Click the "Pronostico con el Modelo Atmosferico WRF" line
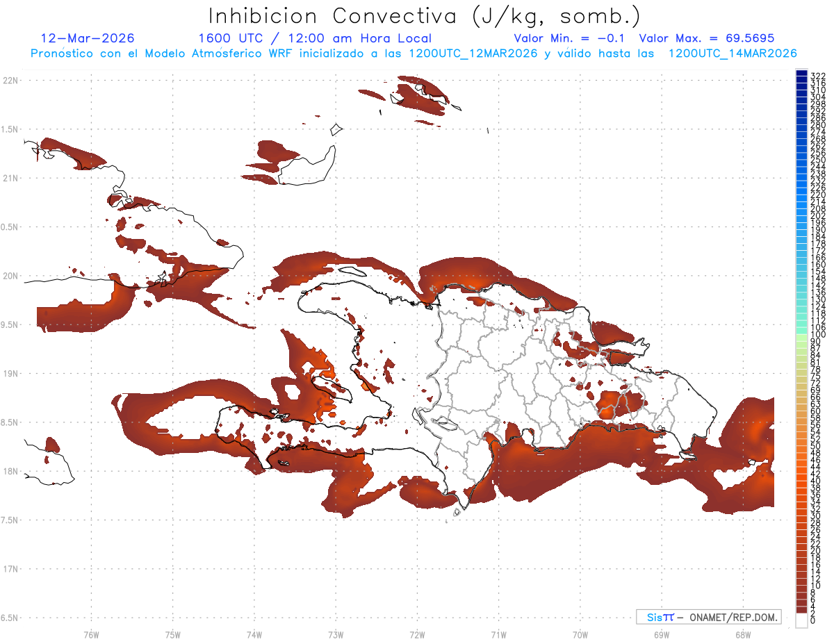Viewport: 834px width, 644px height. coord(414,53)
